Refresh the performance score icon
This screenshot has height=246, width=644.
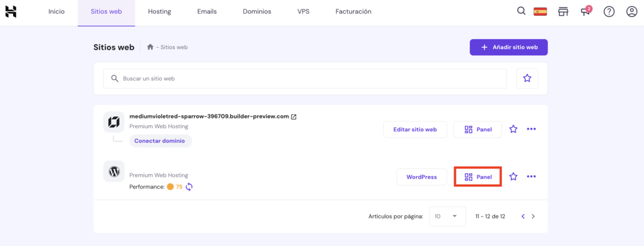pyautogui.click(x=189, y=187)
